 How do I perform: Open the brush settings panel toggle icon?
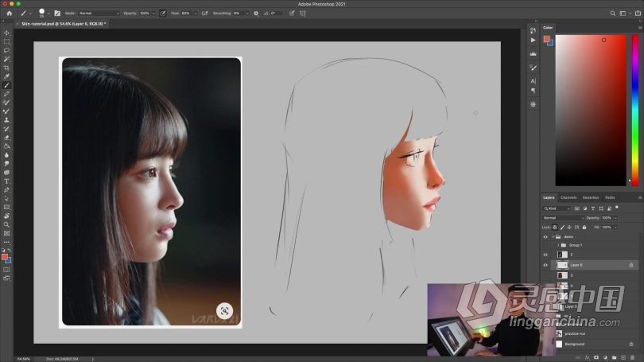(57, 14)
